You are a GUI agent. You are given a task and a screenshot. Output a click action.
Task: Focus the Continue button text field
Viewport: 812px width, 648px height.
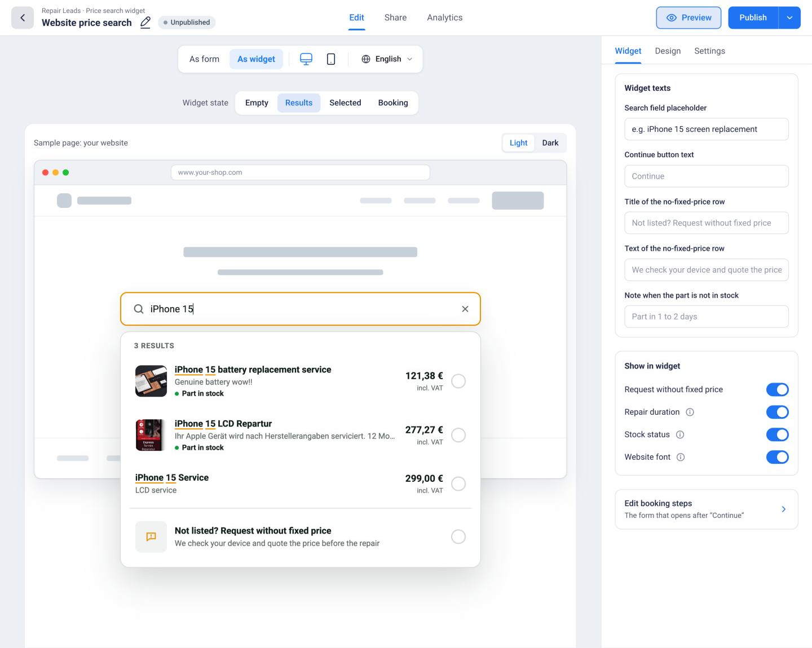707,176
